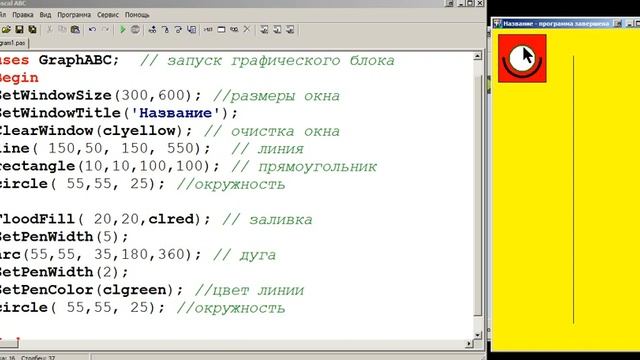This screenshot has height=360, width=640.
Task: Click editor vertical scrollbar down arrow
Action: coord(478,335)
